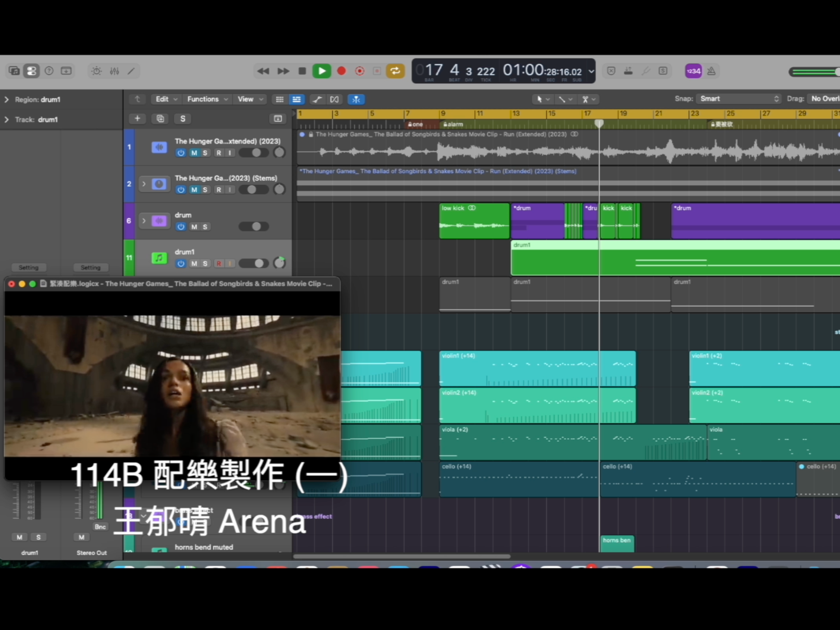The height and width of the screenshot is (630, 840).
Task: Expand track 2 Hunger Games Stems folder
Action: pyautogui.click(x=144, y=184)
